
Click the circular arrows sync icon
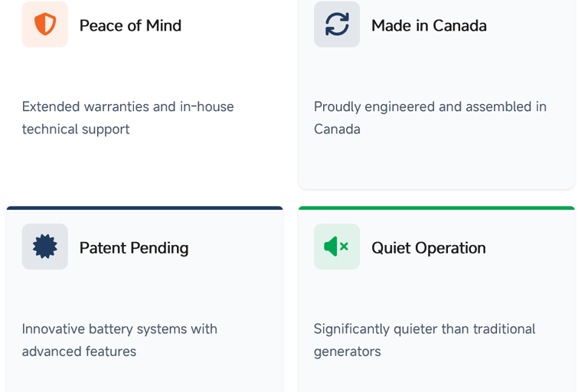pyautogui.click(x=337, y=24)
